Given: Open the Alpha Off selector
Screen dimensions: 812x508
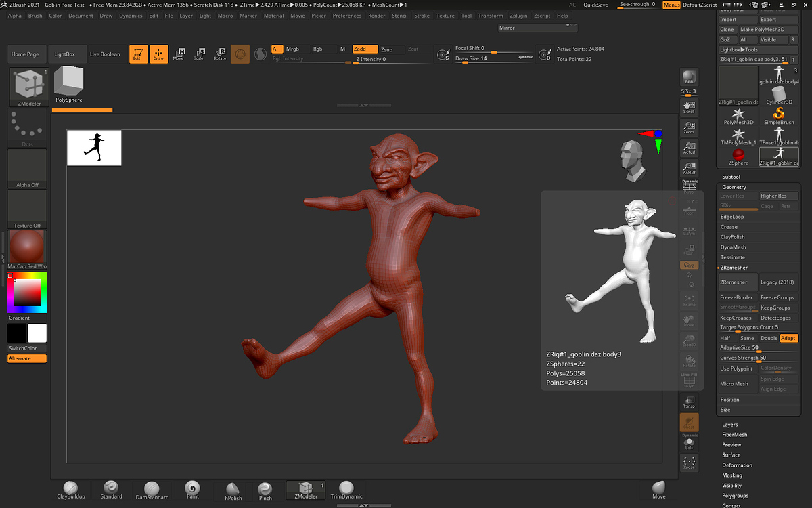Looking at the screenshot, I should tap(27, 169).
